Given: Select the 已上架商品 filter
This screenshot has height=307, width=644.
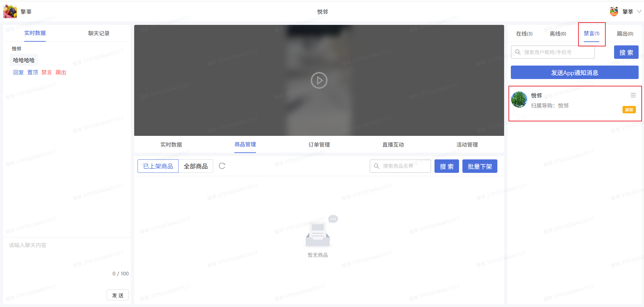Looking at the screenshot, I should pyautogui.click(x=158, y=166).
